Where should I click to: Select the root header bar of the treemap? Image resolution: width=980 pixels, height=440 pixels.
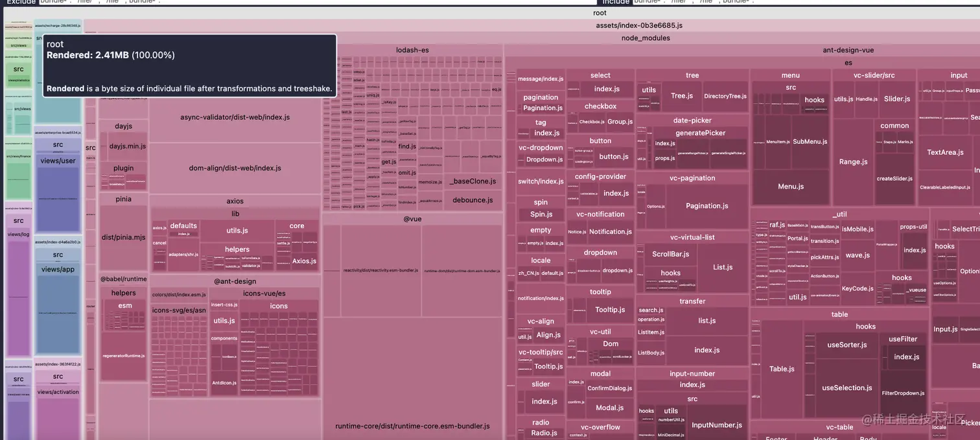(x=600, y=13)
